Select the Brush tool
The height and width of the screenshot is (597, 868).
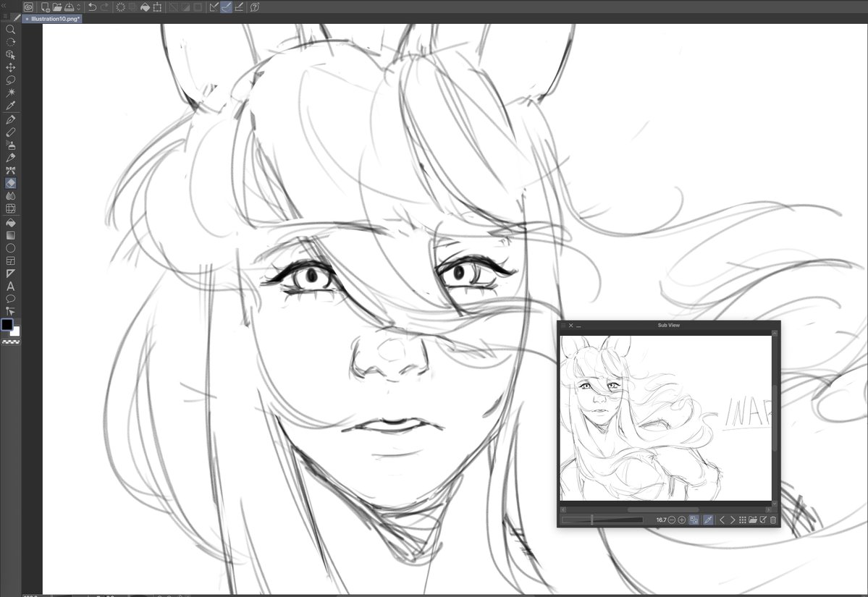[10, 158]
